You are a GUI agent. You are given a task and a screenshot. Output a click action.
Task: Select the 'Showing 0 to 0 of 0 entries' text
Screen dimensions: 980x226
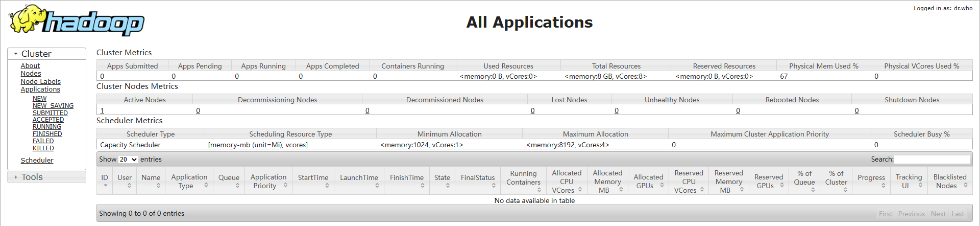[x=142, y=214]
